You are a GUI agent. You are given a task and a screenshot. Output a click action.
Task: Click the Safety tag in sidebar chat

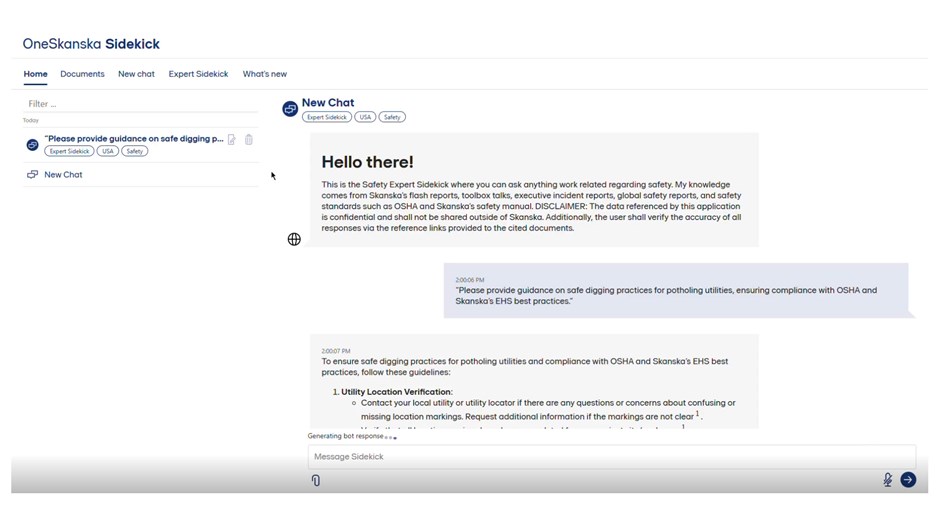[x=135, y=151]
